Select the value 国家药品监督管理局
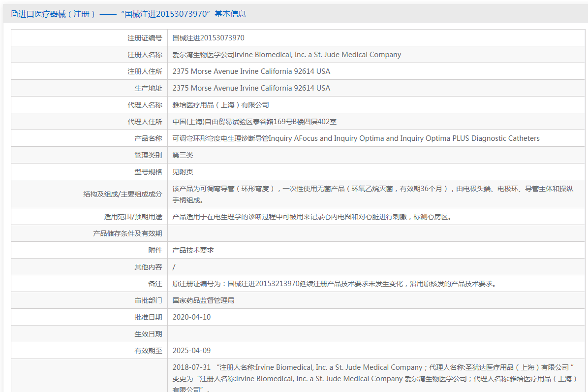588x392 pixels. (203, 301)
